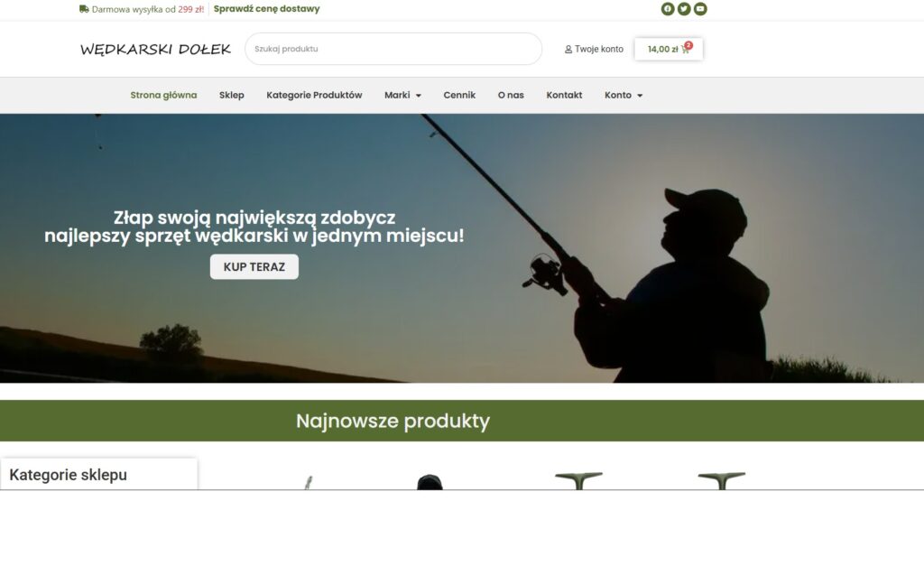Open the Kategorie Produktów menu item
924x566 pixels.
tap(314, 95)
